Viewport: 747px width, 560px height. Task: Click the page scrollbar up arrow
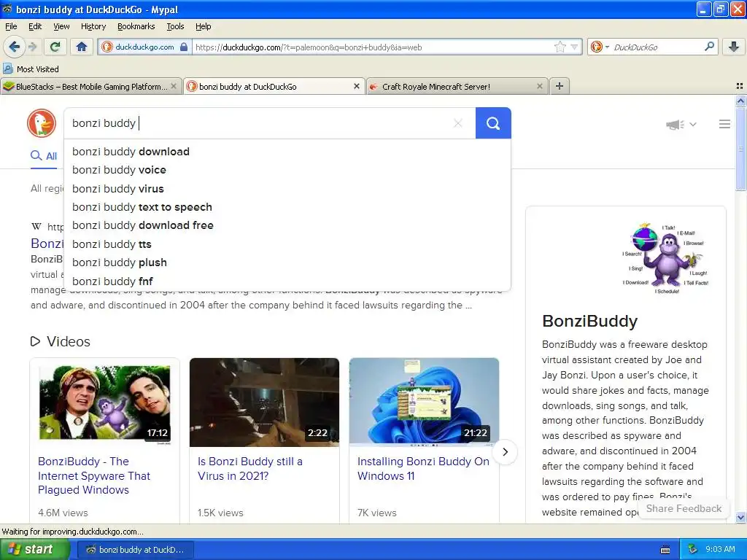[740, 101]
